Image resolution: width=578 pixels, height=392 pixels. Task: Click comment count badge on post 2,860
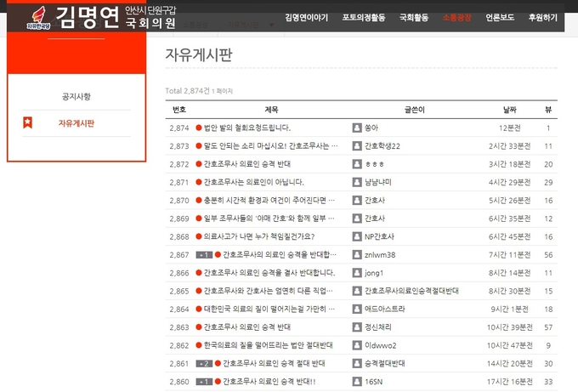[204, 382]
